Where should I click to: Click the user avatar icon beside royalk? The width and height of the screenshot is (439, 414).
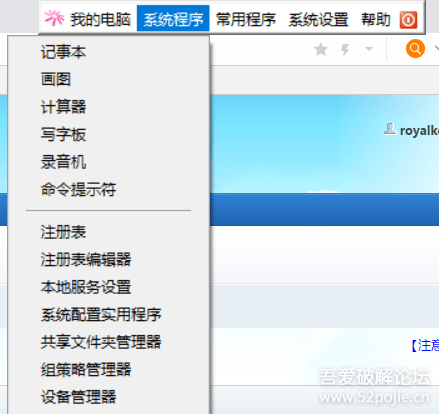390,129
